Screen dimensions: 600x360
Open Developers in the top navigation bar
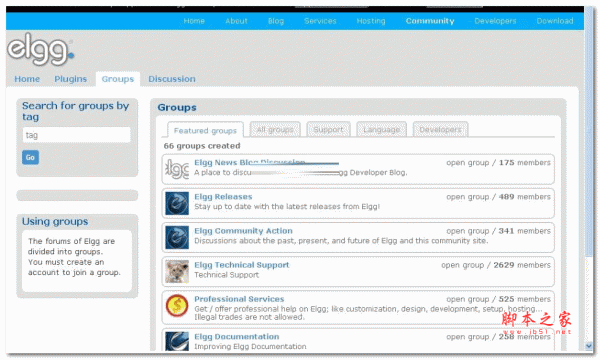coord(495,21)
